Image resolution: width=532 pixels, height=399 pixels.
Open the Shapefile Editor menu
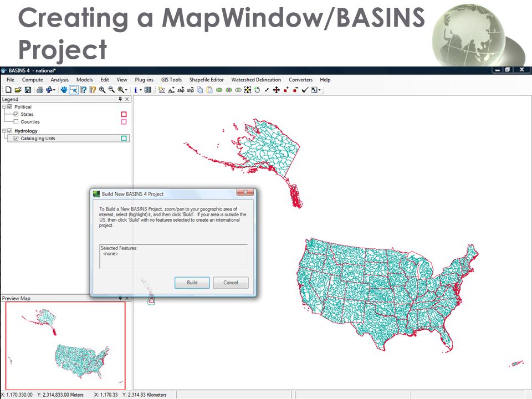click(x=207, y=80)
